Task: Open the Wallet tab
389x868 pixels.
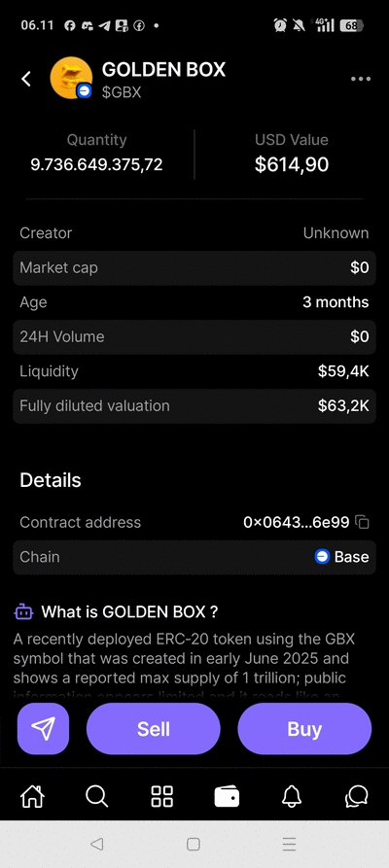Action: [228, 797]
